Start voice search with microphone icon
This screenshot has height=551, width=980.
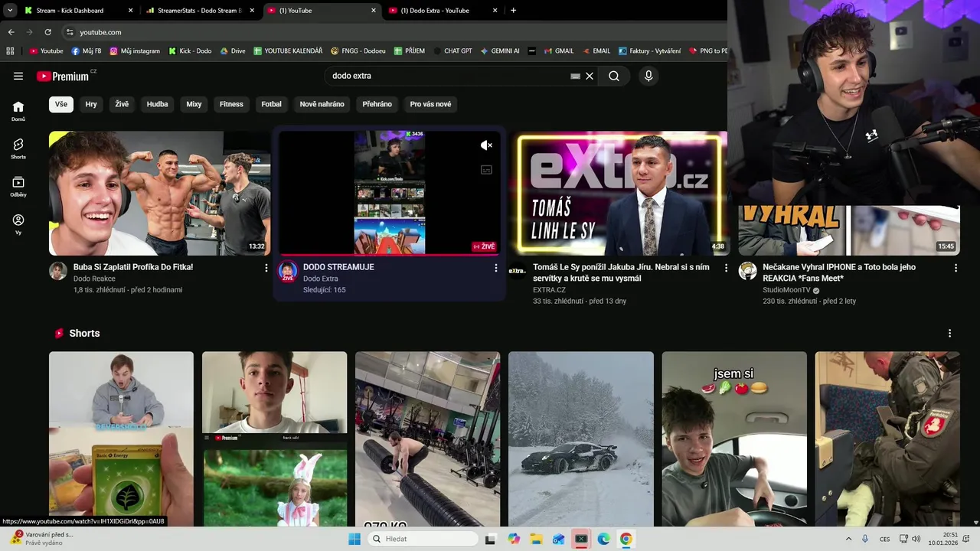tap(648, 76)
